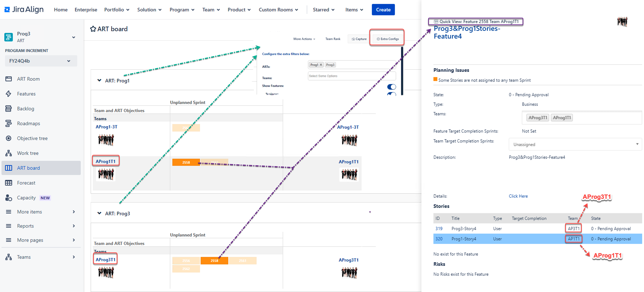Click orange feature card 2558 in AProg1T1 row

pyautogui.click(x=186, y=162)
